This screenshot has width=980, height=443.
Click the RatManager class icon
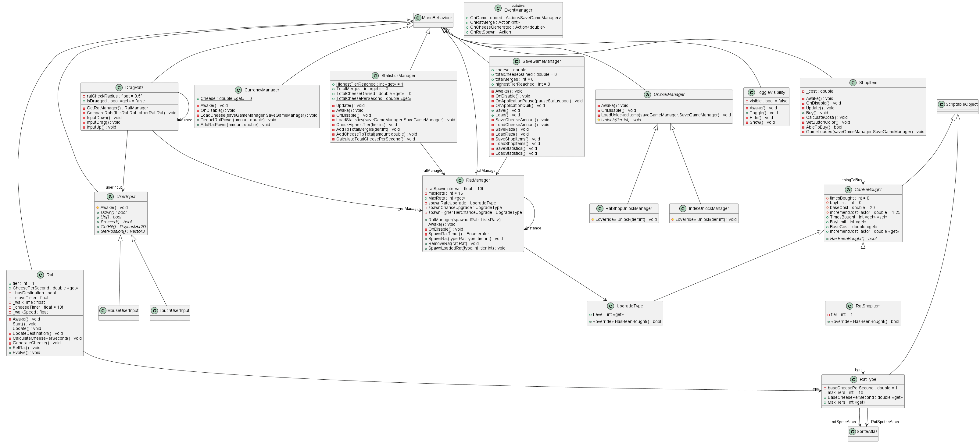coord(460,180)
